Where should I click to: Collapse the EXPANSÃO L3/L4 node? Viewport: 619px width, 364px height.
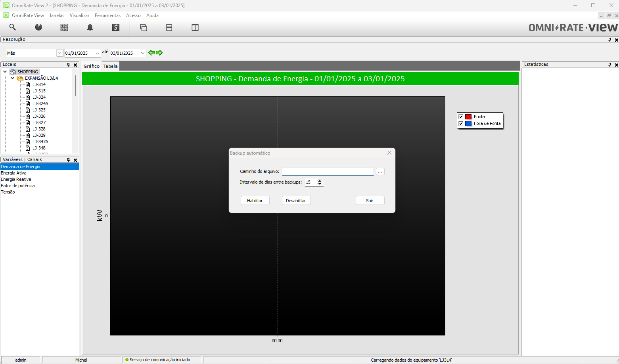pyautogui.click(x=12, y=78)
